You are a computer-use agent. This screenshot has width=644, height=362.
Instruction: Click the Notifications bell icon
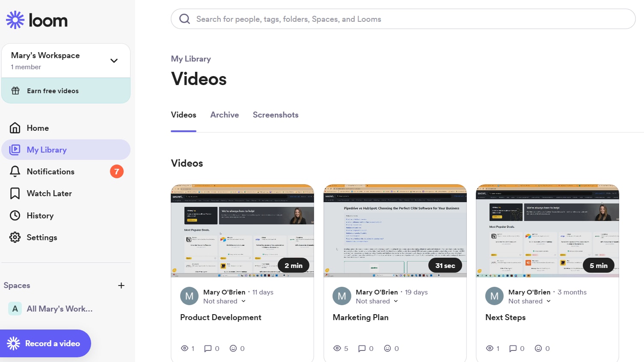[15, 171]
